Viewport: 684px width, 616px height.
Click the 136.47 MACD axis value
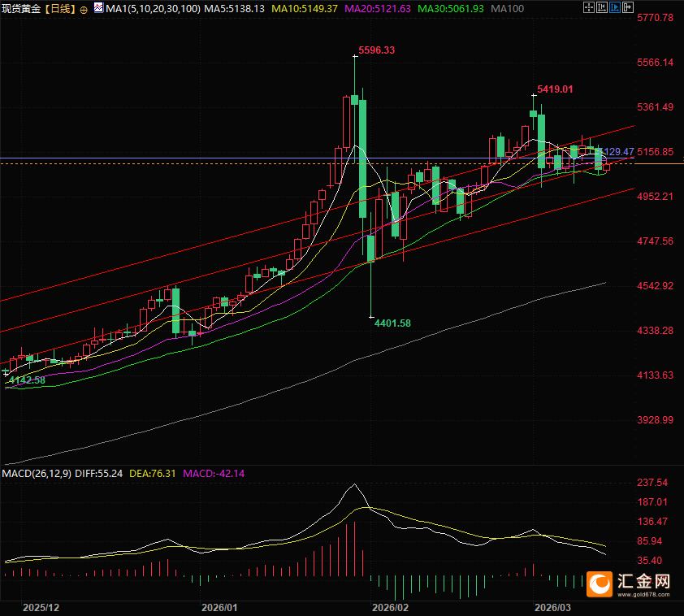pos(652,522)
